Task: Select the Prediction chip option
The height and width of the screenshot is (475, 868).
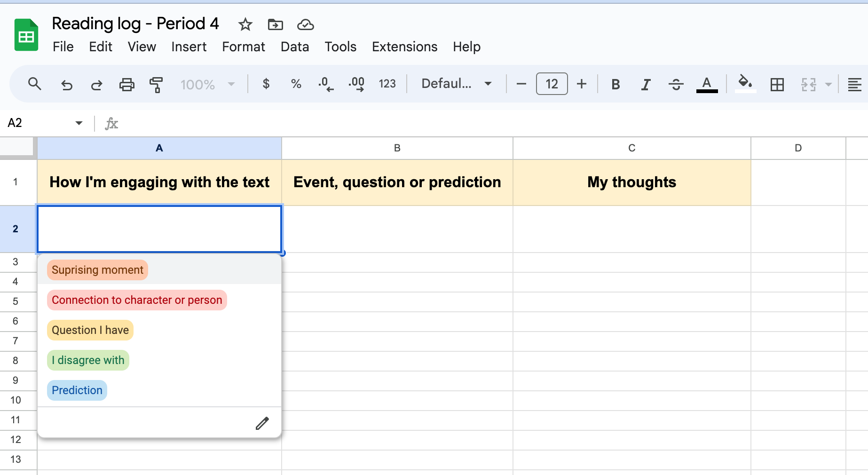Action: (x=77, y=390)
